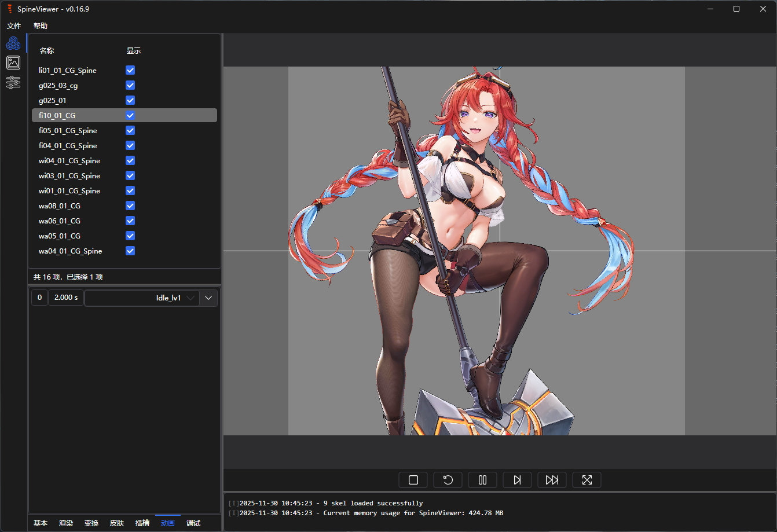The width and height of the screenshot is (777, 532).
Task: Expand the track options chevron button
Action: (209, 298)
